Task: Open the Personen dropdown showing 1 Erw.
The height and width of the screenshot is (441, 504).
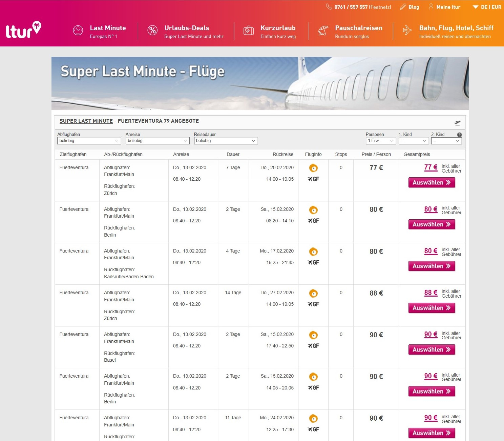Action: click(381, 141)
